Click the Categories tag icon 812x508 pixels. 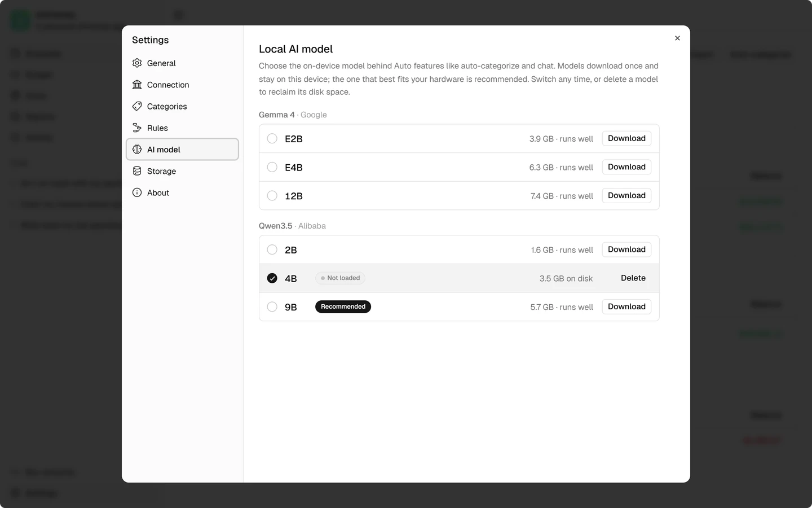click(x=137, y=106)
